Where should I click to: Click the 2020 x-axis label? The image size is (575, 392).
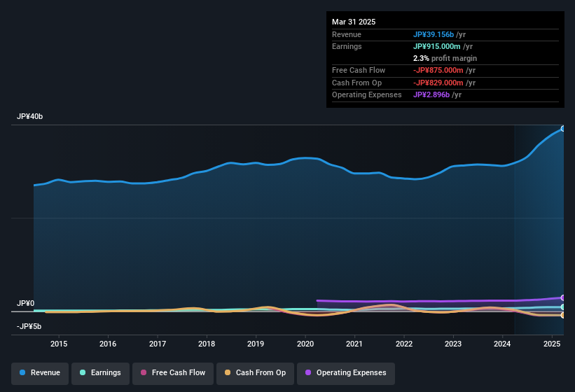[x=305, y=344]
